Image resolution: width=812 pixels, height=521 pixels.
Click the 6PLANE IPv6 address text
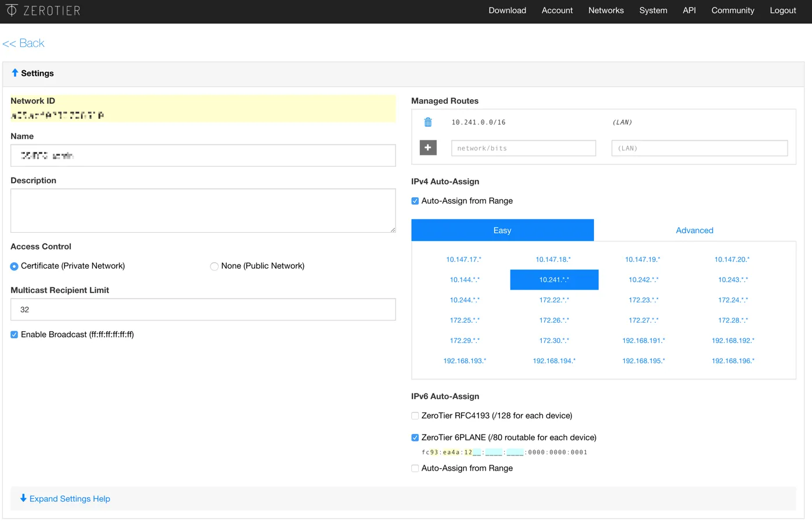(x=504, y=452)
